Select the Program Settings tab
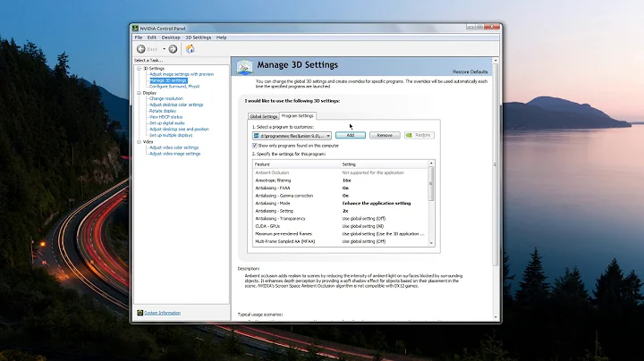The height and width of the screenshot is (361, 644). coord(297,115)
